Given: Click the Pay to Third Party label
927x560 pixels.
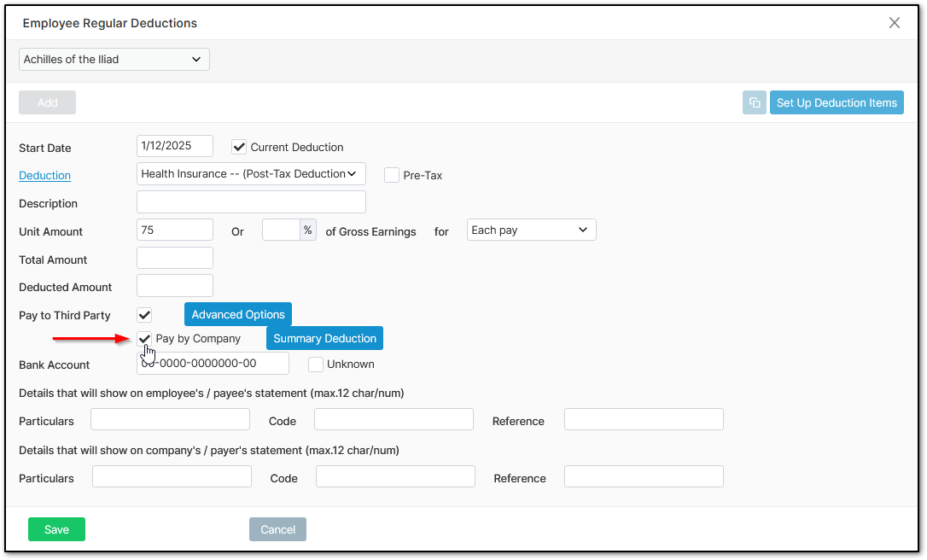Looking at the screenshot, I should tap(64, 315).
